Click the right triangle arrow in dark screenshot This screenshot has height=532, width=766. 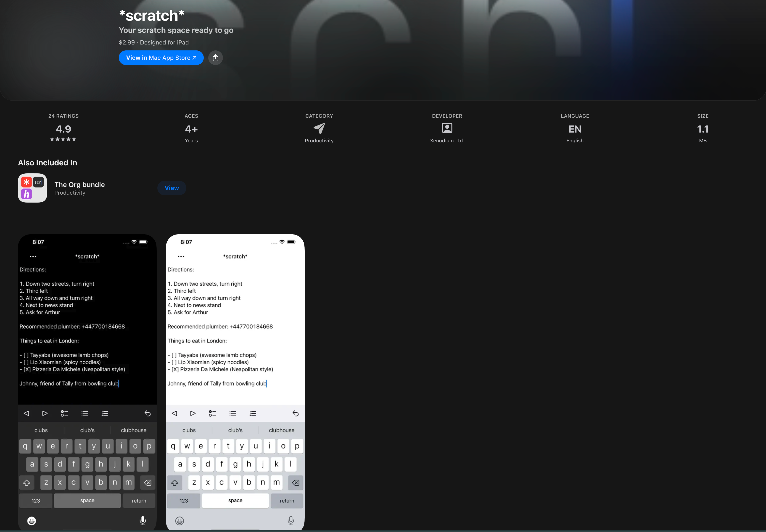click(x=45, y=414)
